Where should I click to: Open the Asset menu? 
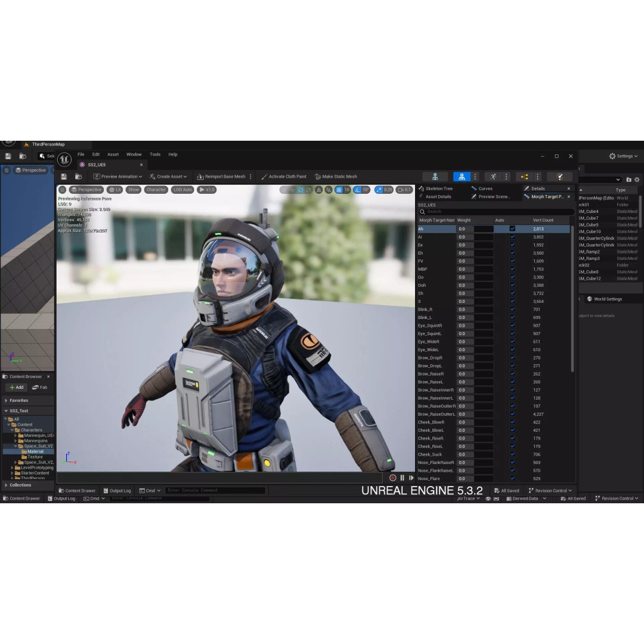click(113, 154)
